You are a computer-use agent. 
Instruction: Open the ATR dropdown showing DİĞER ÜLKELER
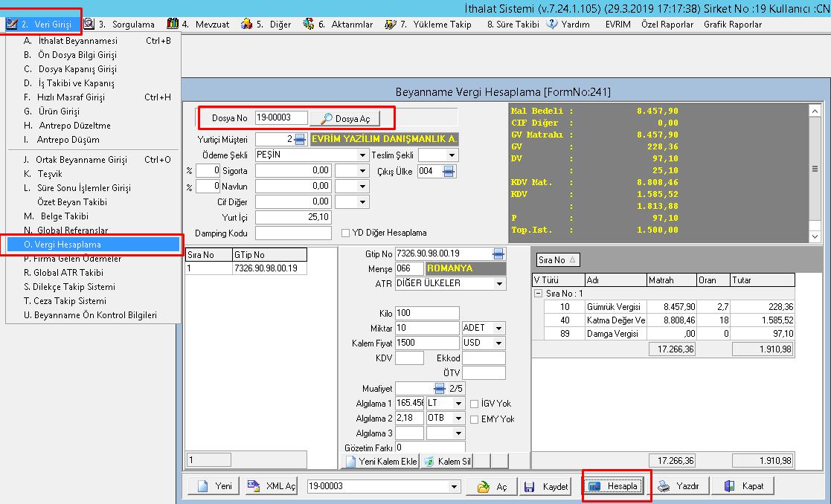pos(499,284)
